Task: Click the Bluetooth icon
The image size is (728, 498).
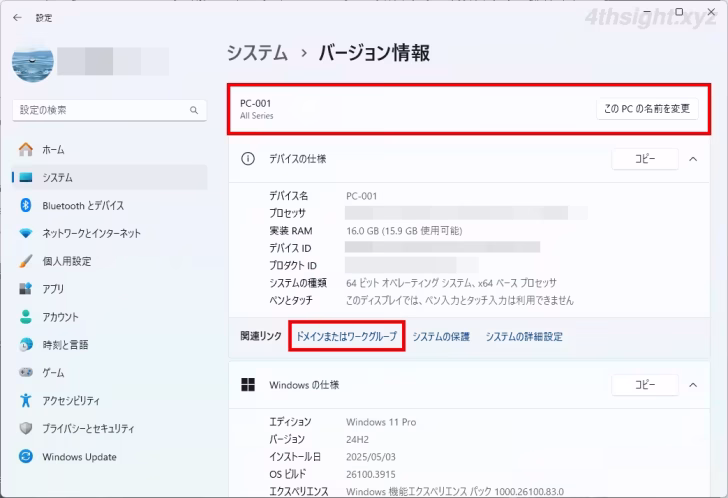Action: coord(26,205)
